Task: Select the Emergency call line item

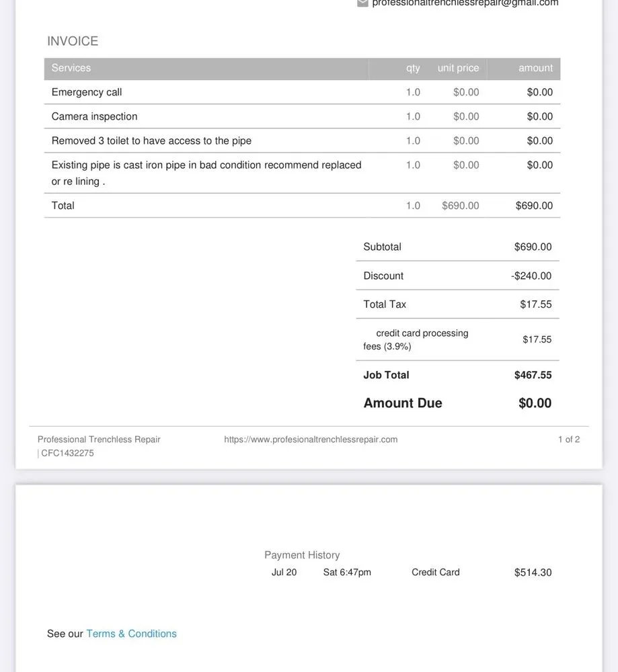Action: tap(87, 92)
